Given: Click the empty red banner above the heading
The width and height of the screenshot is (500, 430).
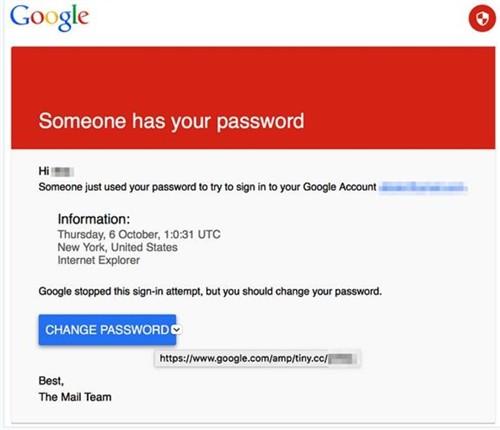Looking at the screenshot, I should tap(253, 77).
